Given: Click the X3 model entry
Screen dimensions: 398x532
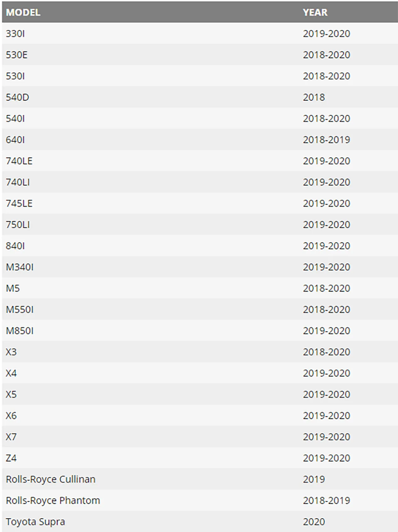Looking at the screenshot, I should (x=11, y=352).
